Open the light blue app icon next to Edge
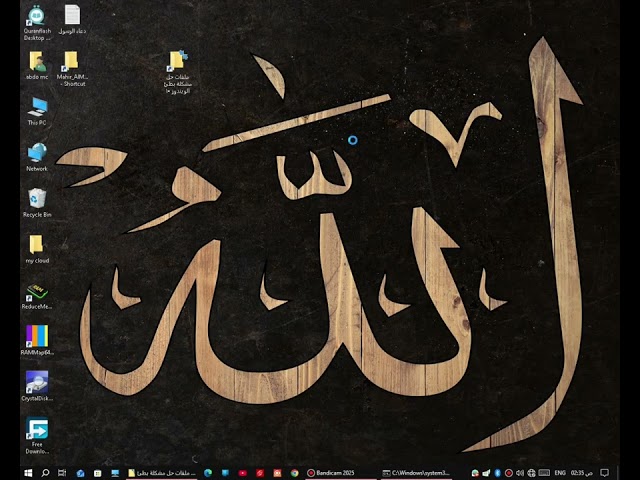640x480 pixels. point(225,473)
